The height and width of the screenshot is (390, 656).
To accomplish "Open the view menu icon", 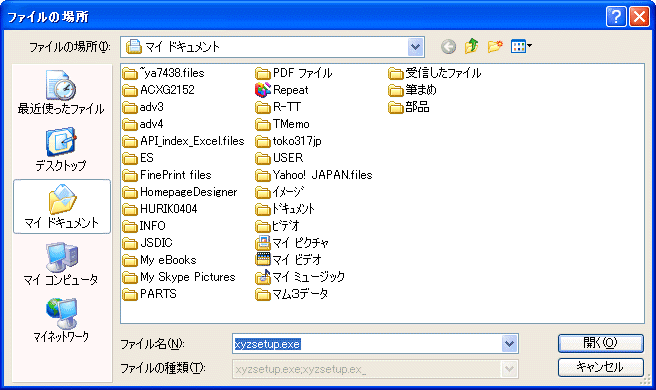I will coord(521,46).
